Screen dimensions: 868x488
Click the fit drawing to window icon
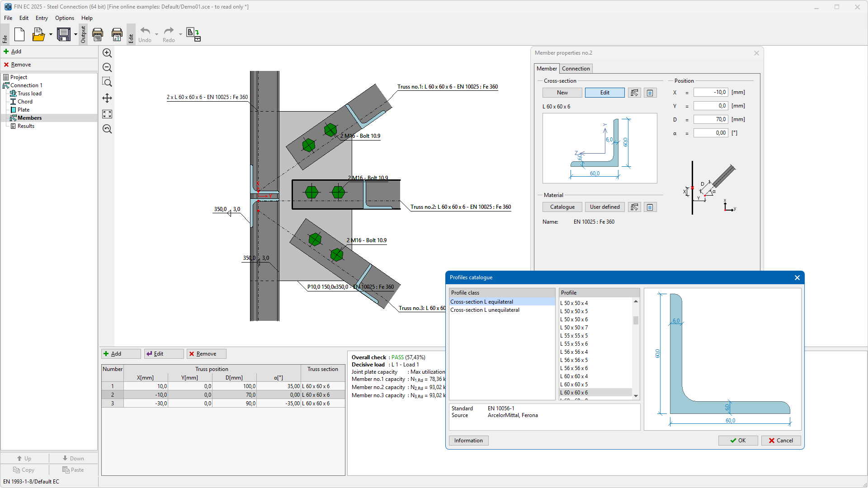107,114
